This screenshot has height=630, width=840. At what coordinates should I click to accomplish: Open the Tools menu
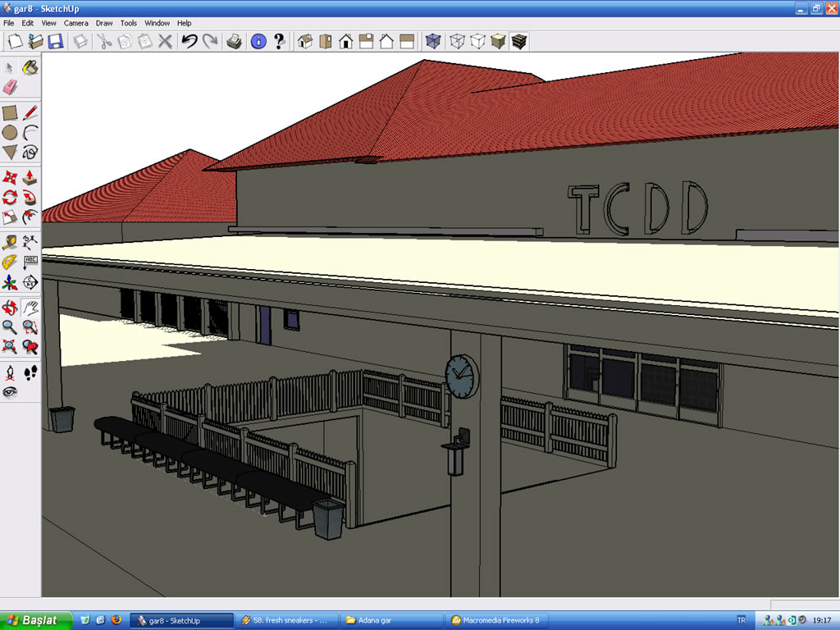point(129,23)
